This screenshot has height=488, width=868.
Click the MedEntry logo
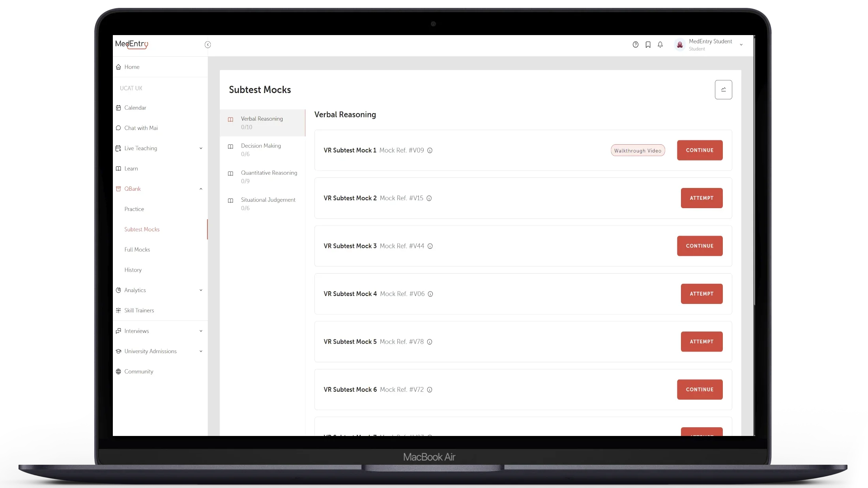(x=132, y=44)
